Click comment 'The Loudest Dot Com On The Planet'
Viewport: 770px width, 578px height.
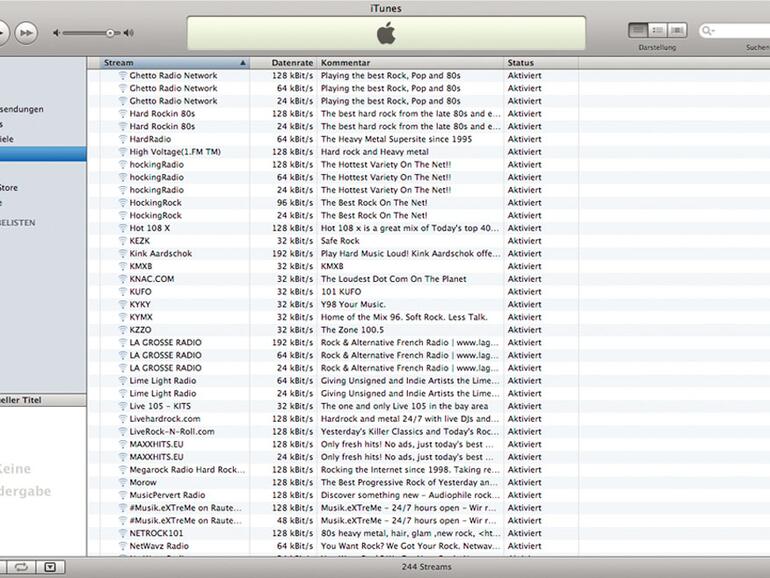pos(393,279)
